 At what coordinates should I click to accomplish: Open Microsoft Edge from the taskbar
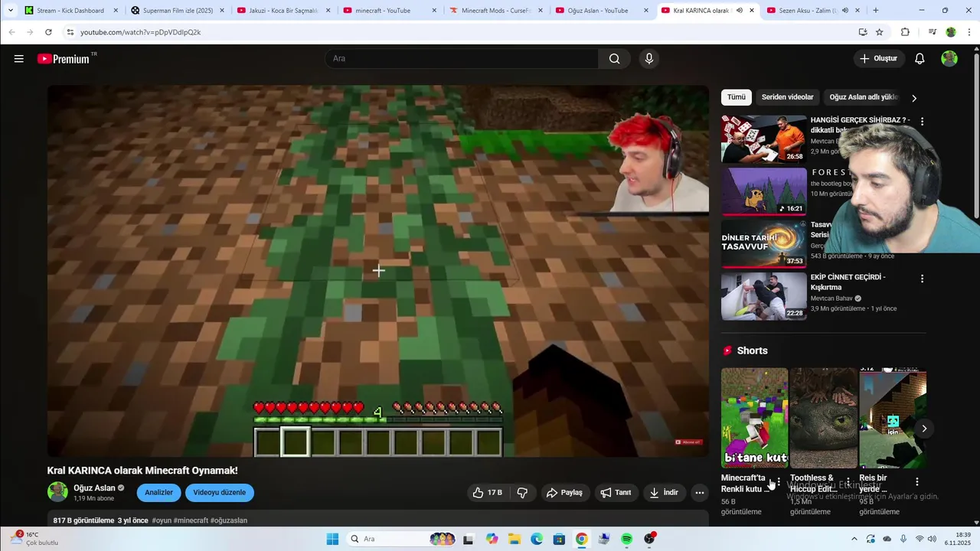tap(537, 539)
